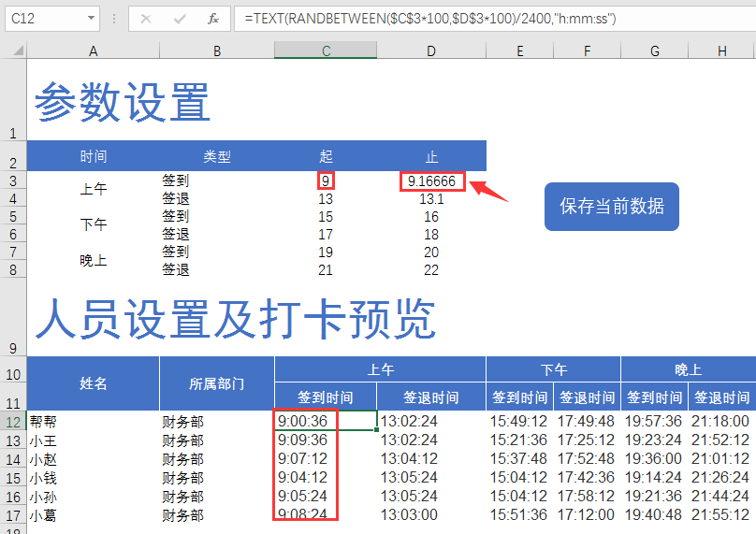Click the 起 header cell
756x534 pixels.
[x=326, y=156]
